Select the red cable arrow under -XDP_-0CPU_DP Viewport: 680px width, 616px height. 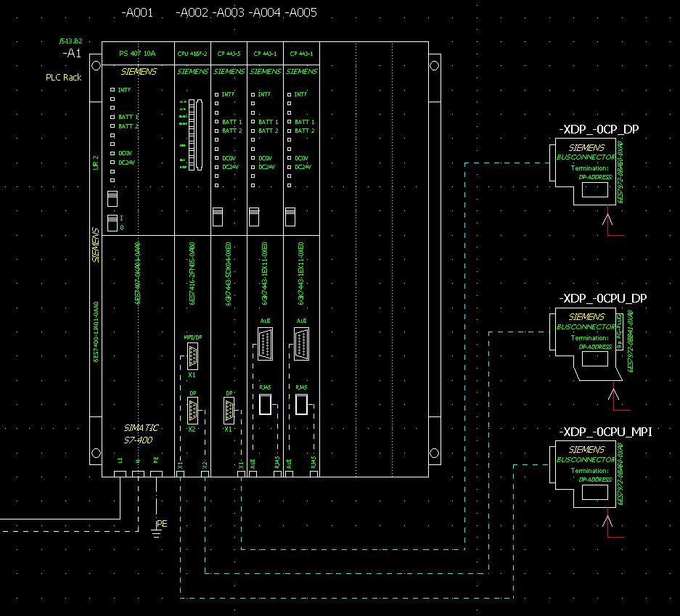pyautogui.click(x=618, y=396)
